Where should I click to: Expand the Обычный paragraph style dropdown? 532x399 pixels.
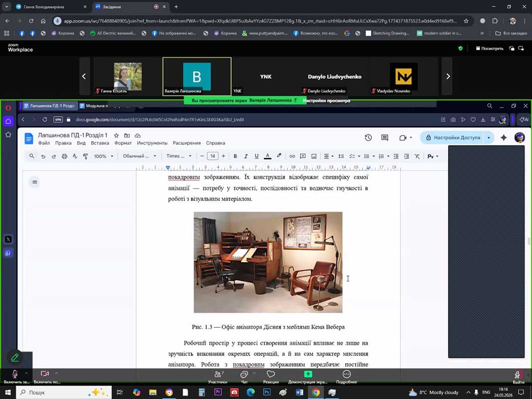[139, 156]
